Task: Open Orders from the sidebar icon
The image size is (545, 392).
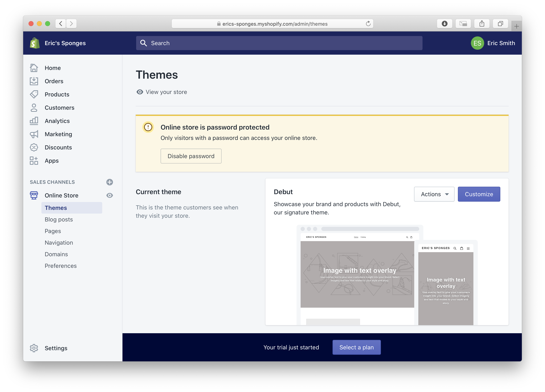Action: [x=34, y=81]
